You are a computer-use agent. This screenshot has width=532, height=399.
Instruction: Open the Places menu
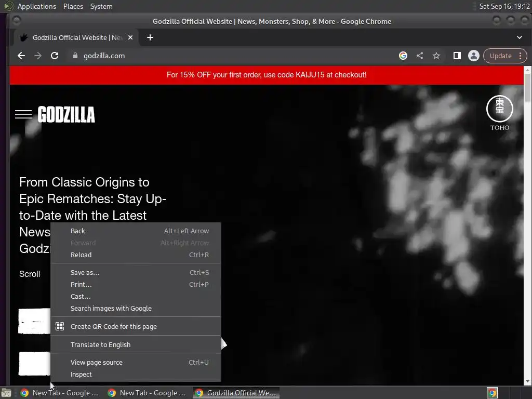tap(73, 6)
